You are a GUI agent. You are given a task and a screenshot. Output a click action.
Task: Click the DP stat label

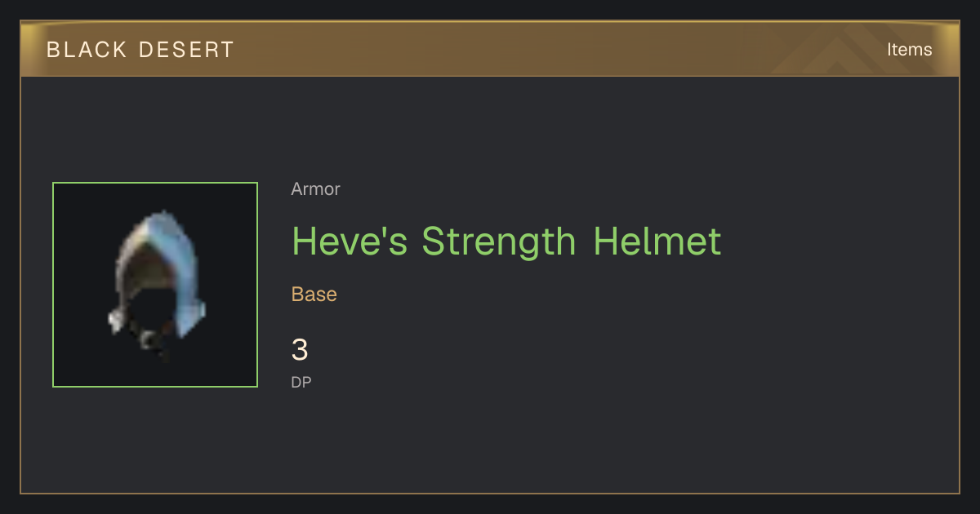click(301, 382)
